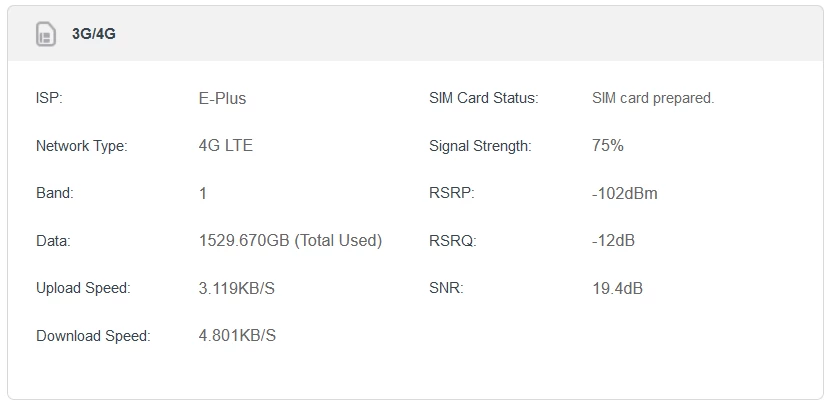832x402 pixels.
Task: Click the Signal Strength label
Action: click(x=480, y=146)
